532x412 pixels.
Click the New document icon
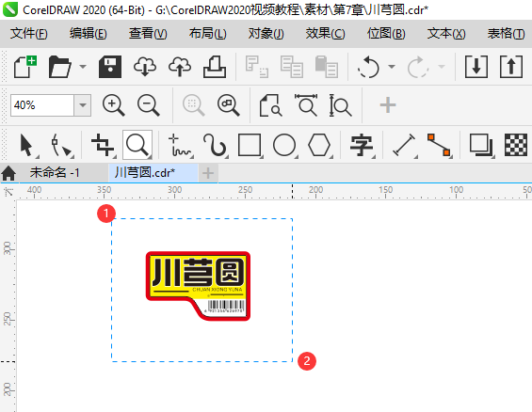tap(24, 67)
